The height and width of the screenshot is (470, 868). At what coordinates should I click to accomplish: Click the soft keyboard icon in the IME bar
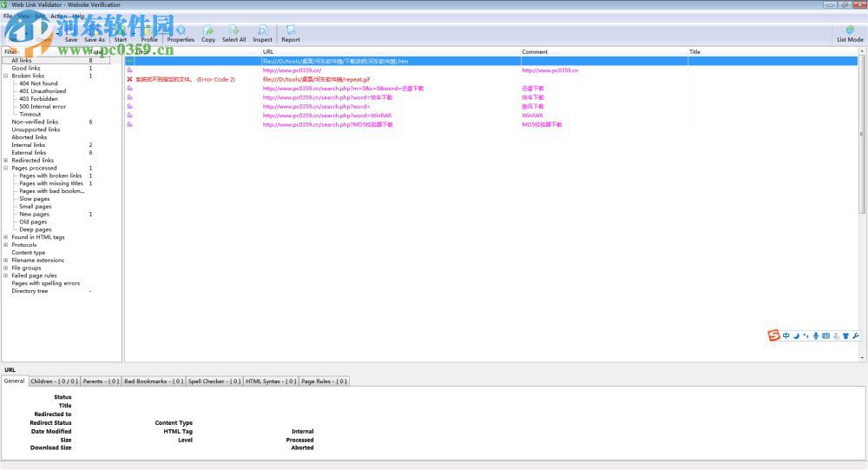pyautogui.click(x=825, y=336)
